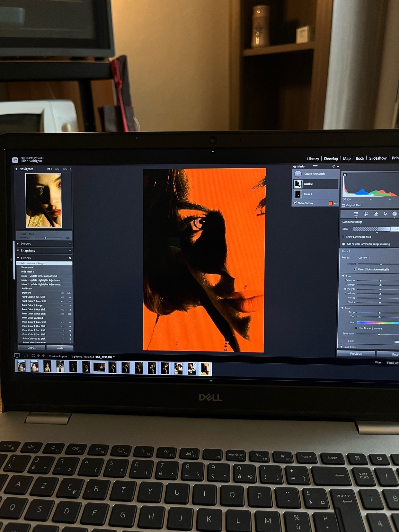Add a new preset with Presets plus icon
399x532 pixels.
point(70,244)
